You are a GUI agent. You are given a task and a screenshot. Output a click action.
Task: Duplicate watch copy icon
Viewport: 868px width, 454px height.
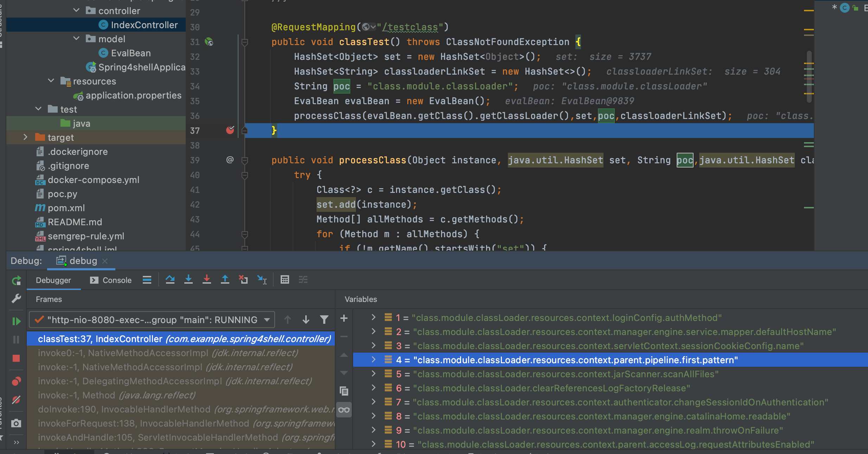point(344,391)
